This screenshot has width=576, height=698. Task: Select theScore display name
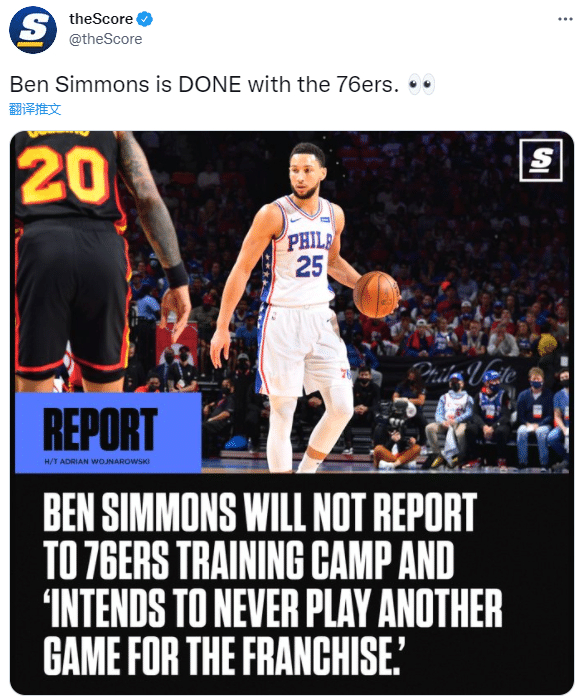pos(101,19)
